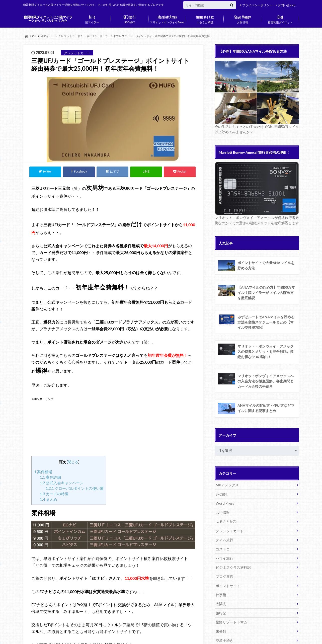322x644 pixels.
Task: Jump to 1.2 公式入会キャンペーン section
Action: [x=62, y=483]
